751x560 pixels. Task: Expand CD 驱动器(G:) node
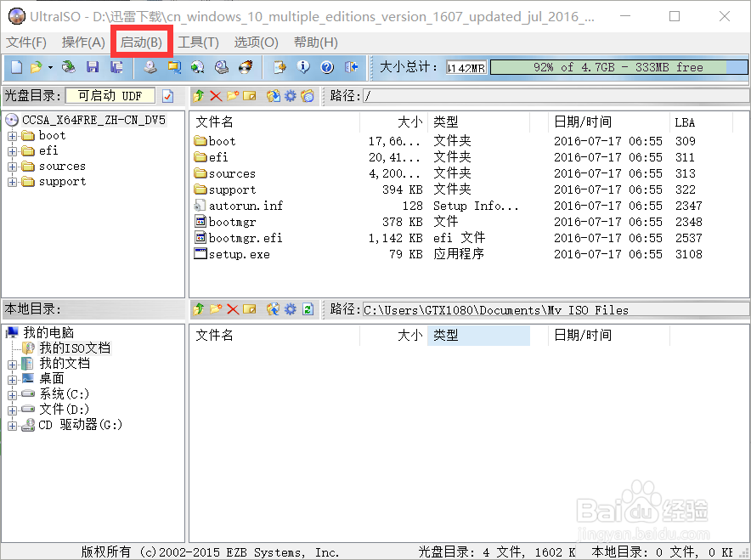click(13, 426)
